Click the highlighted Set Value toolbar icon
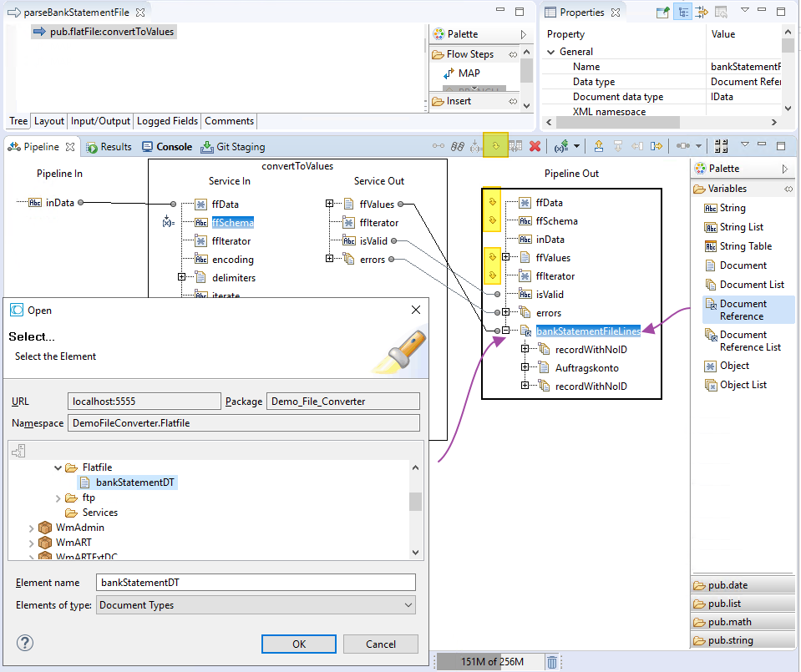The height and width of the screenshot is (672, 801). (x=496, y=145)
